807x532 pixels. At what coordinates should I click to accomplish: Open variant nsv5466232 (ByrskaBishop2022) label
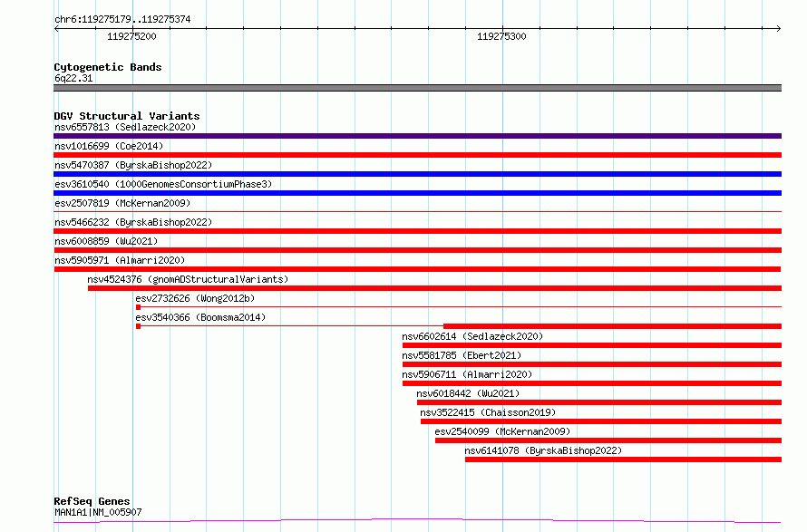133,222
